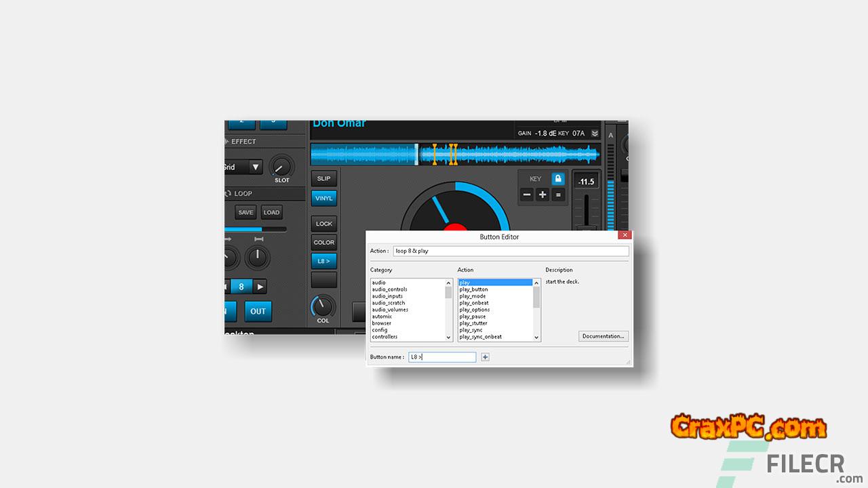Click the Category list scroll-up arrow
Viewport: 868px width, 488px height.
(448, 283)
